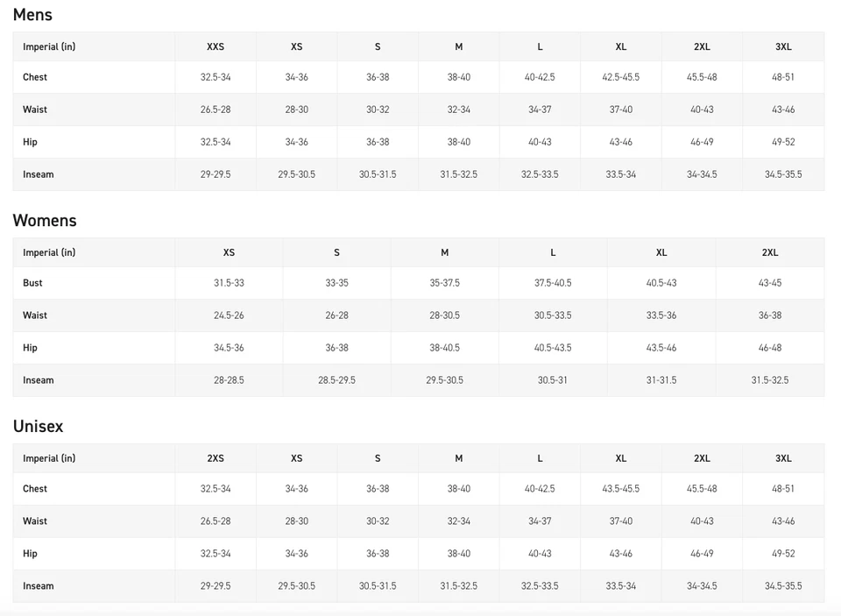Select the 2XS column header in Unisex table
Image resolution: width=841 pixels, height=616 pixels.
216,458
